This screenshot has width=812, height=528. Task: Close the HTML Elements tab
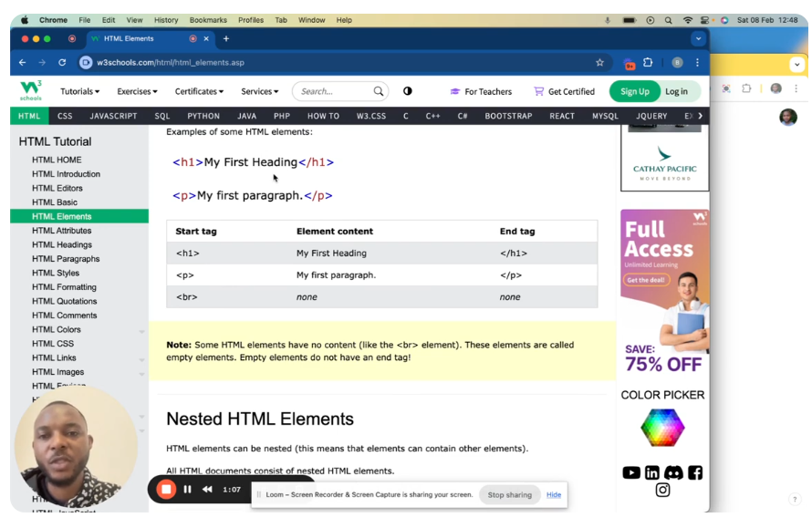[206, 39]
